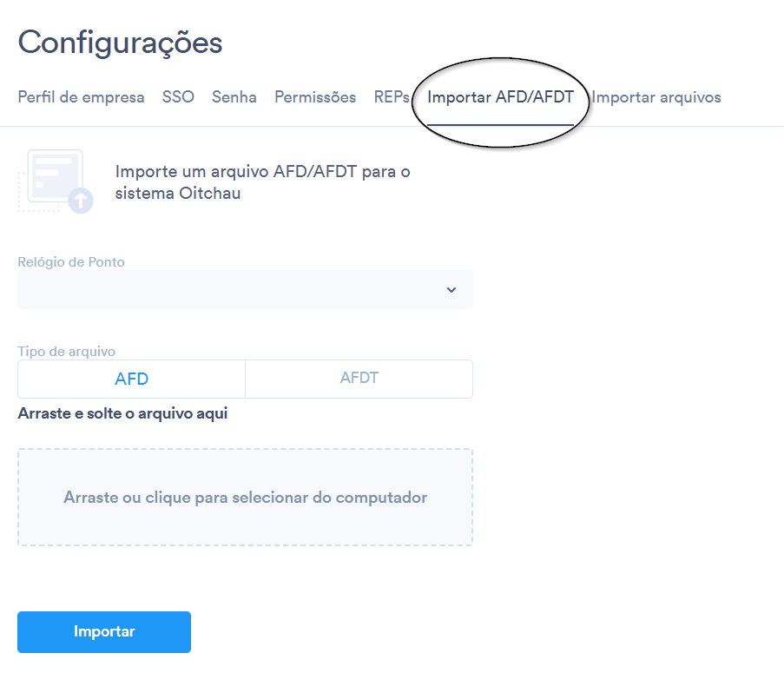The image size is (784, 673).
Task: Switch to the SSO tab
Action: point(178,97)
